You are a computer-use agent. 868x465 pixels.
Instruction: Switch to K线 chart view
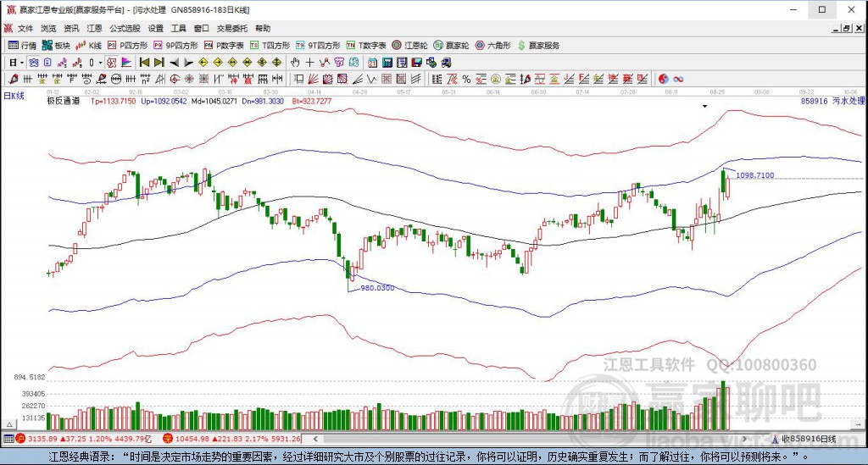(x=88, y=46)
